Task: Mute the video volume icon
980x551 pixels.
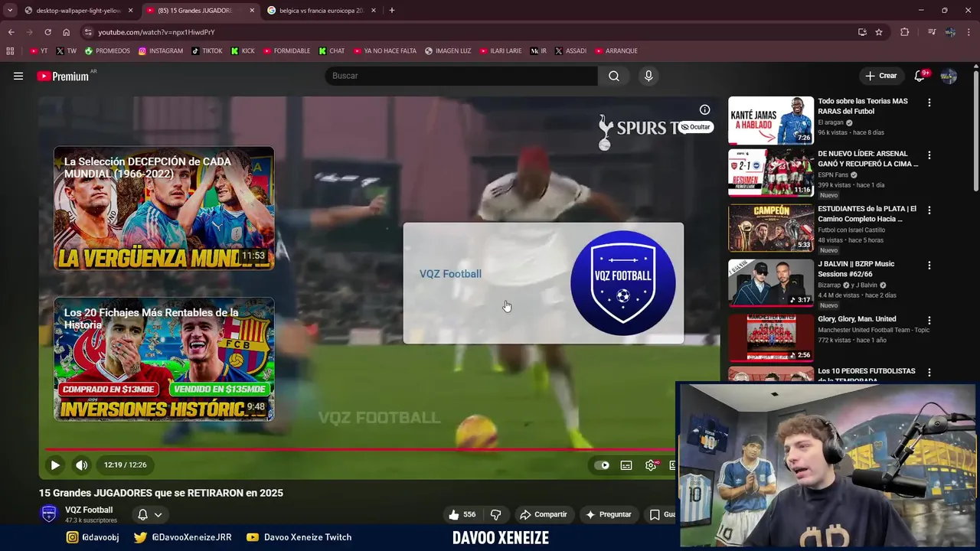Action: (x=82, y=465)
